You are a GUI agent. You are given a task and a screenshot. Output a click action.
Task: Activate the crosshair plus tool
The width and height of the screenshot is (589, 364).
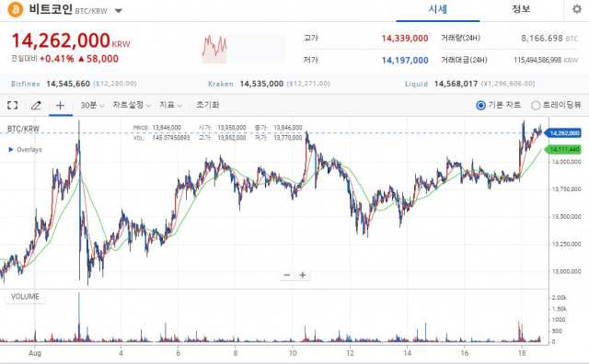click(60, 105)
